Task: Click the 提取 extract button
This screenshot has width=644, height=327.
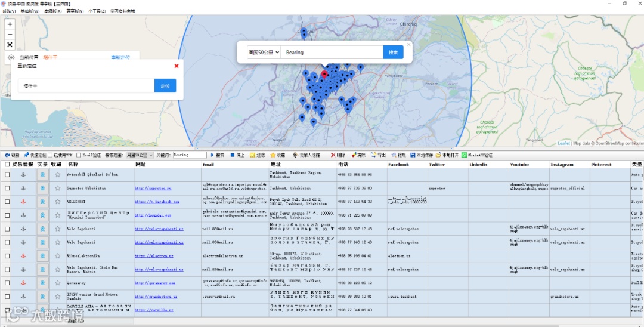Action: tap(399, 155)
